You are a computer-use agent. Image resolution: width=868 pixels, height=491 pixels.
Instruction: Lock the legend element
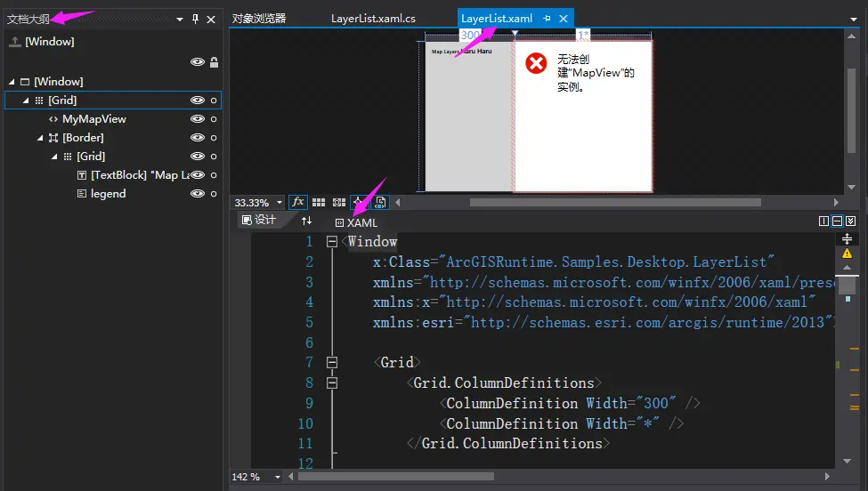pos(214,194)
